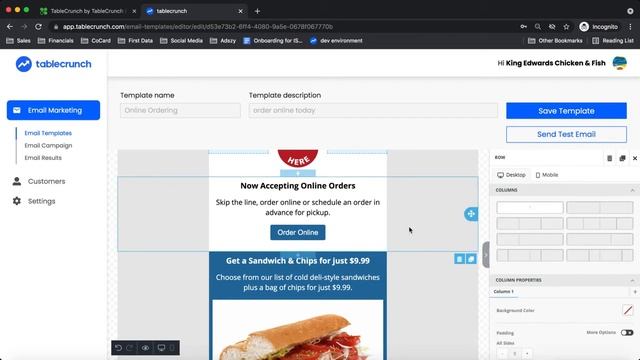Viewport: 640px width, 360px height.
Task: Decrease padding All Sides value
Action: pyautogui.click(x=502, y=353)
